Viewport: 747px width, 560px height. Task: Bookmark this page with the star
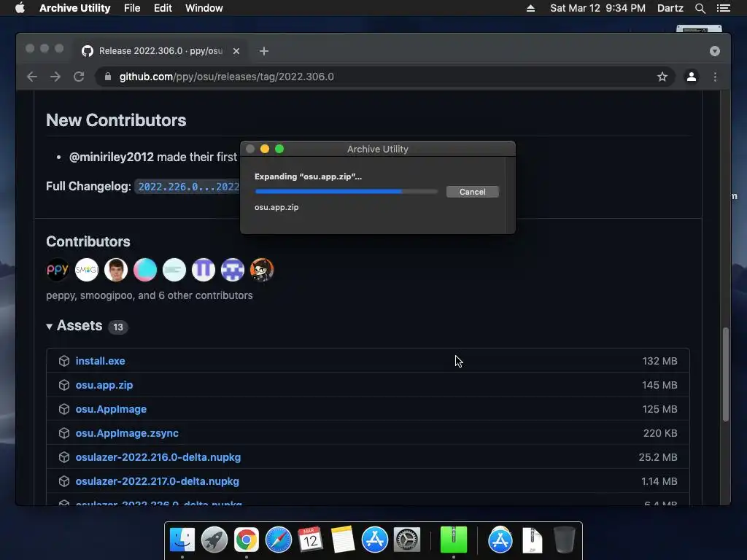click(x=662, y=77)
